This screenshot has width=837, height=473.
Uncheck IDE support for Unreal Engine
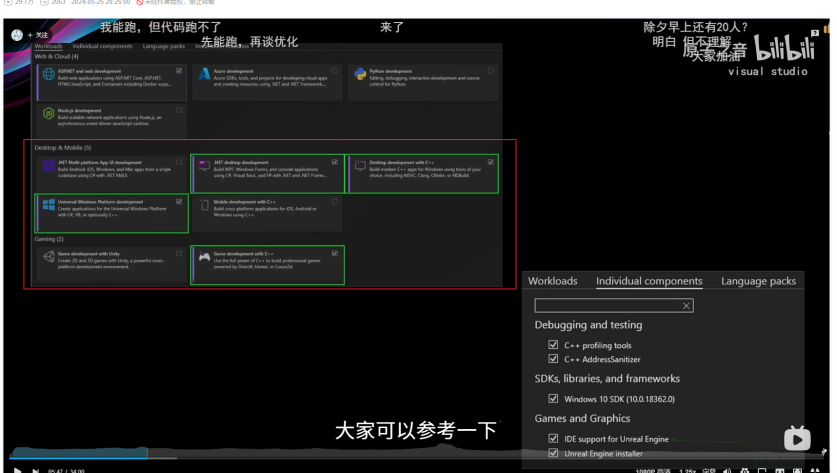pyautogui.click(x=553, y=438)
